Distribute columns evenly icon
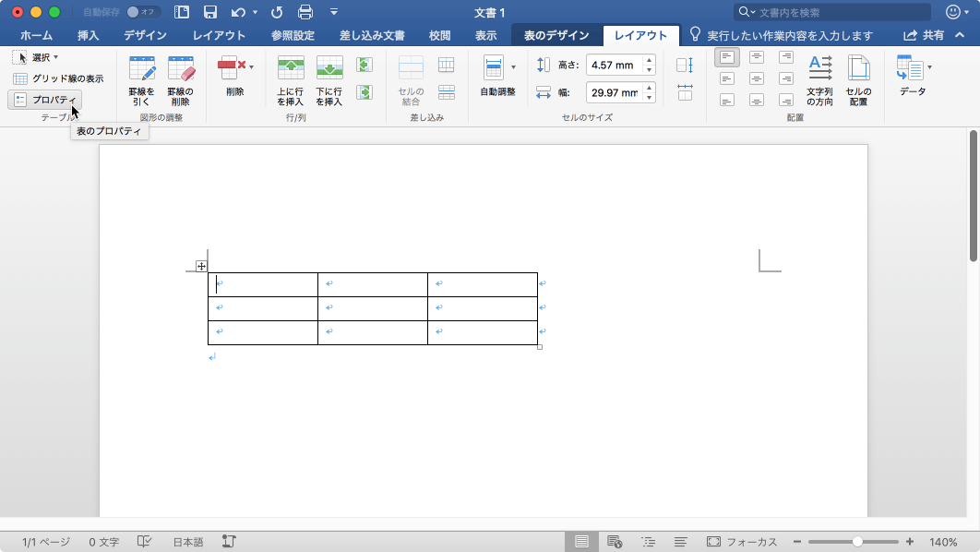Viewport: 980px width, 552px height. tap(685, 92)
